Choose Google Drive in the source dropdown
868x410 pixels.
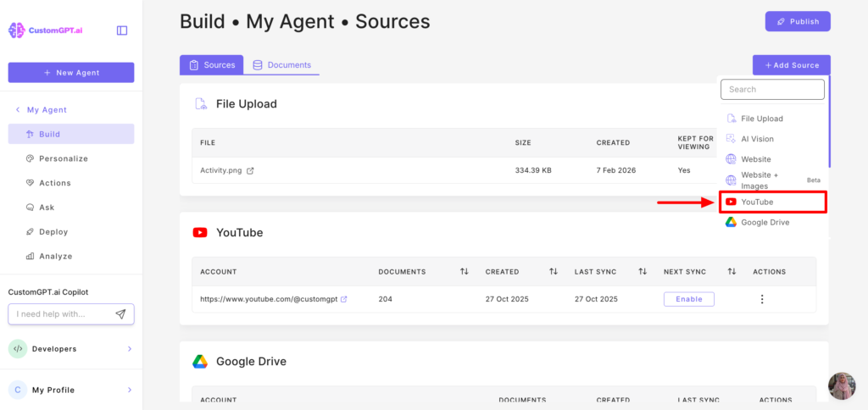765,222
